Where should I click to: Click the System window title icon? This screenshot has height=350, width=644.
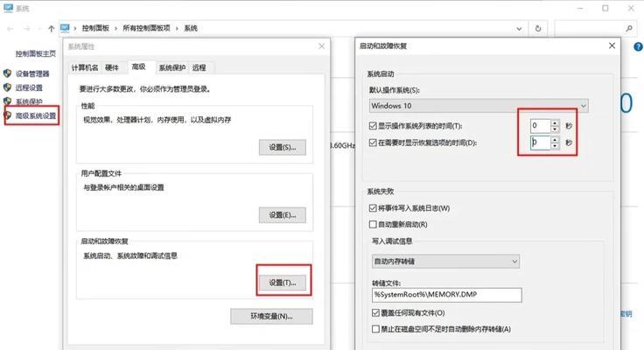[x=8, y=8]
